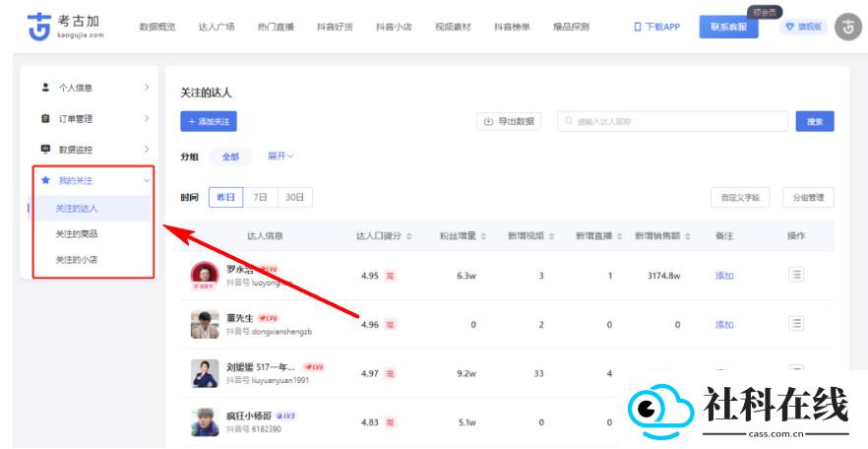
Task: Open the operation list icon for 董先生
Action: coord(796,323)
